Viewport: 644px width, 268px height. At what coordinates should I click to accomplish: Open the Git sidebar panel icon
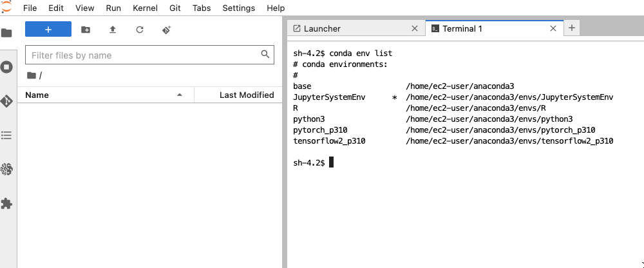point(6,100)
